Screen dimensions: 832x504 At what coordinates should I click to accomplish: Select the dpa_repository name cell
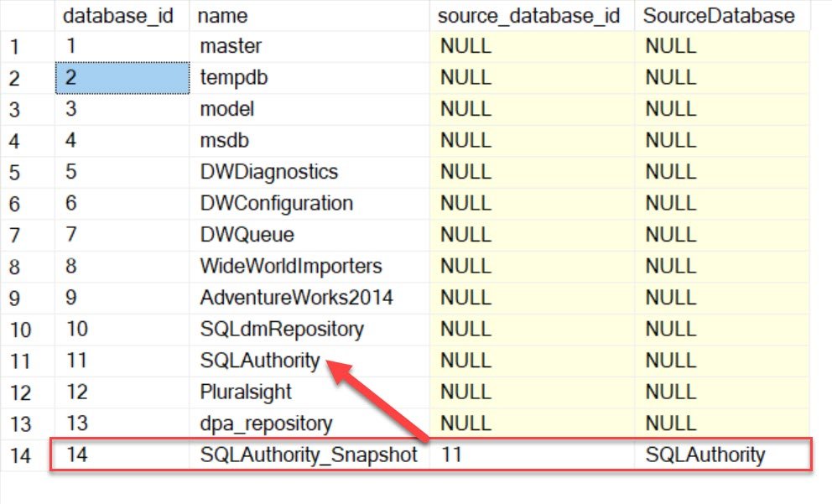click(x=309, y=423)
